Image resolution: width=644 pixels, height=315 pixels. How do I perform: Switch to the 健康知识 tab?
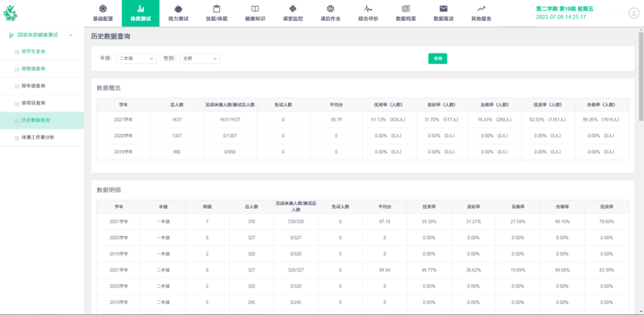255,14
